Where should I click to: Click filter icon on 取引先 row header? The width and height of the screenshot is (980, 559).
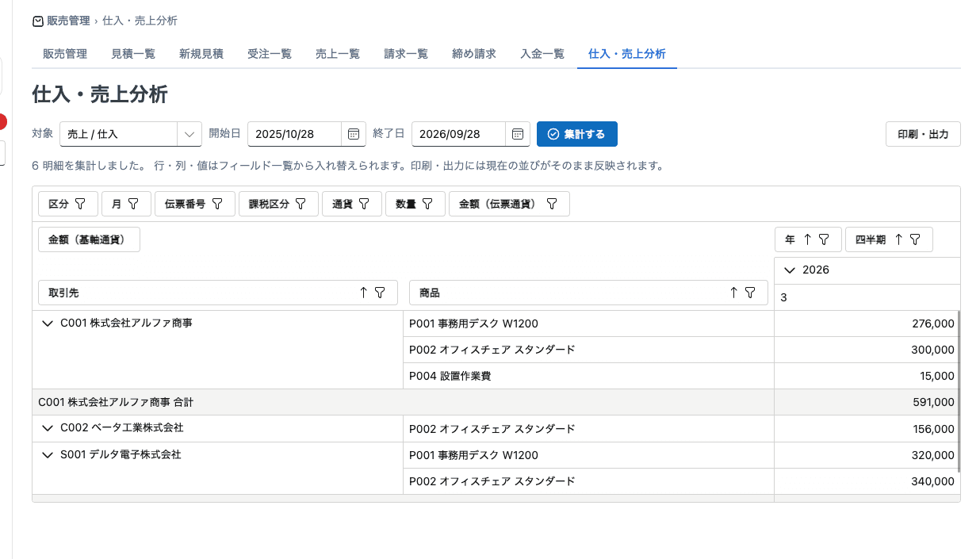380,293
